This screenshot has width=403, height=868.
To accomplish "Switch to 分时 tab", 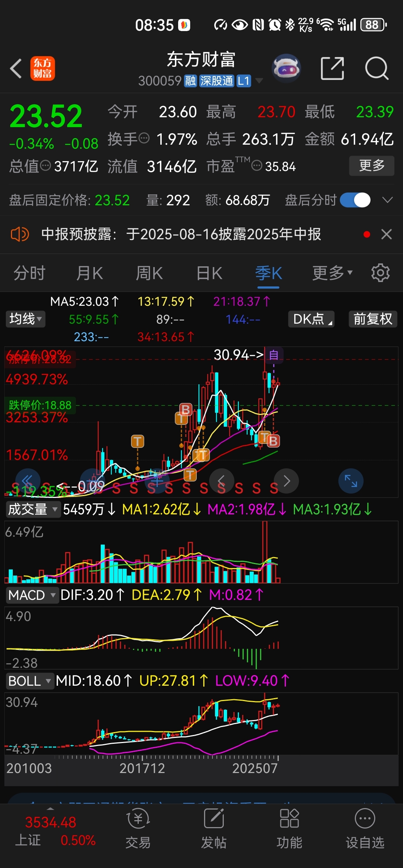I will 29,273.
